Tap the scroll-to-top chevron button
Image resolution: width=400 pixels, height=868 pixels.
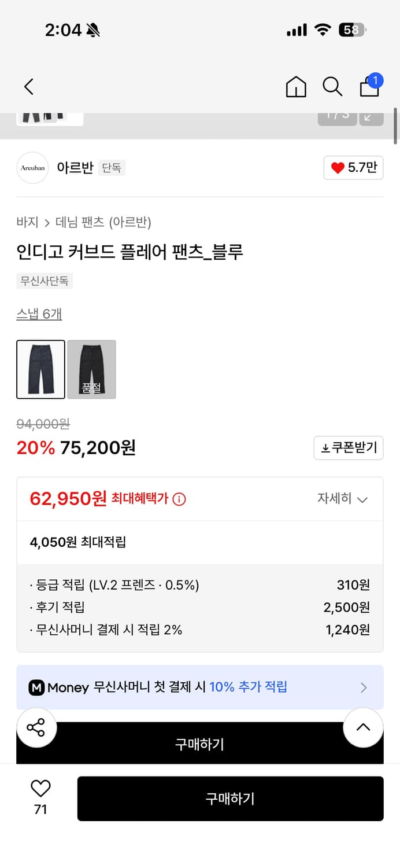(363, 728)
